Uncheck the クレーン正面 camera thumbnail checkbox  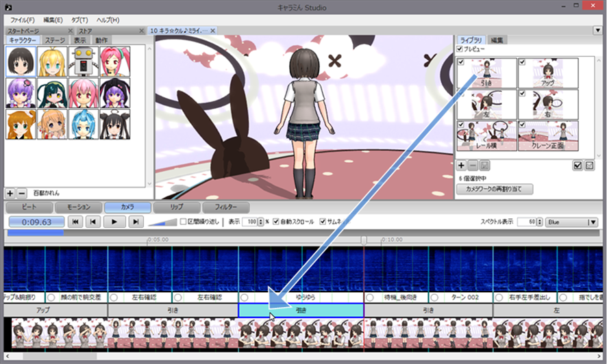click(x=522, y=125)
